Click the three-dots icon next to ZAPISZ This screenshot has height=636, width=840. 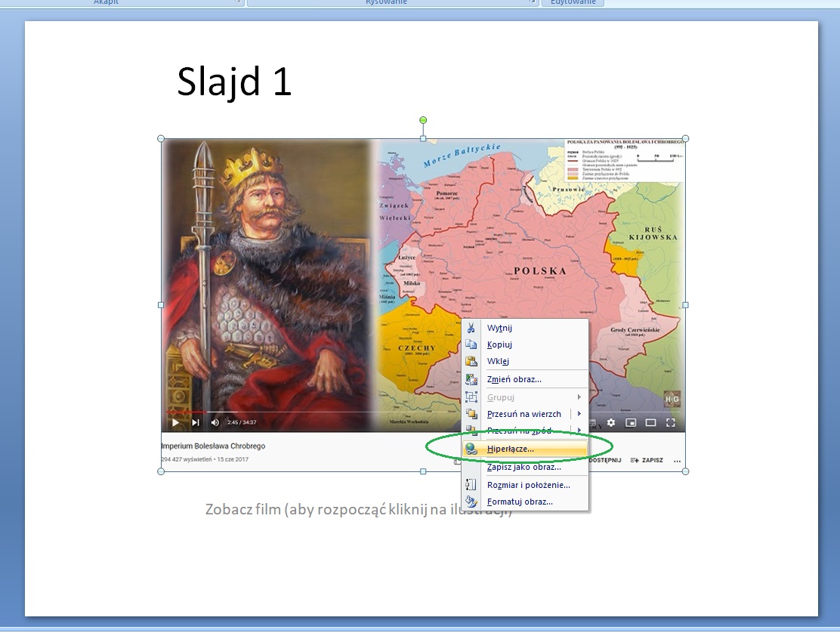tap(677, 461)
